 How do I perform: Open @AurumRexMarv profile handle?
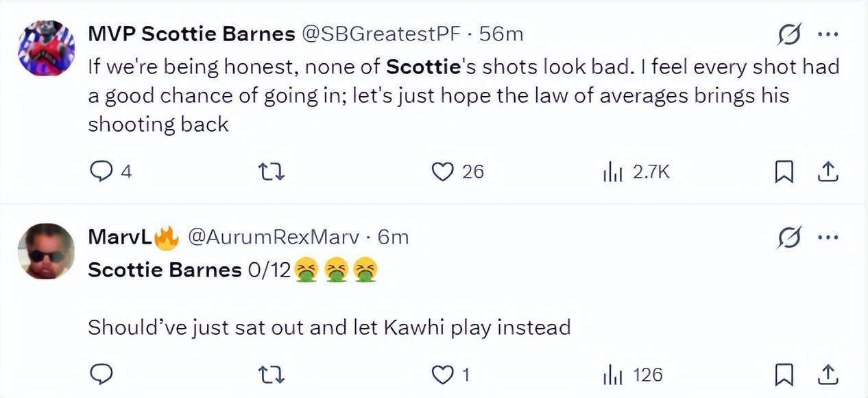click(273, 237)
